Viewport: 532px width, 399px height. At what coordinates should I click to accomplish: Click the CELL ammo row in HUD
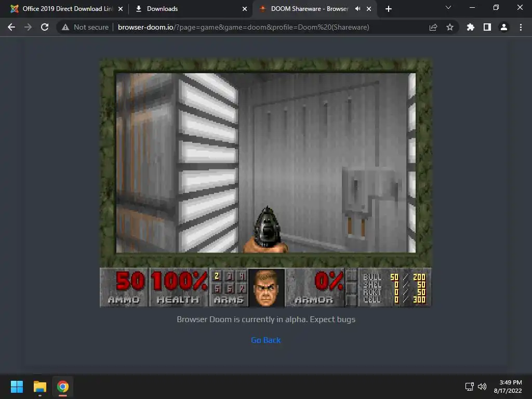click(394, 300)
